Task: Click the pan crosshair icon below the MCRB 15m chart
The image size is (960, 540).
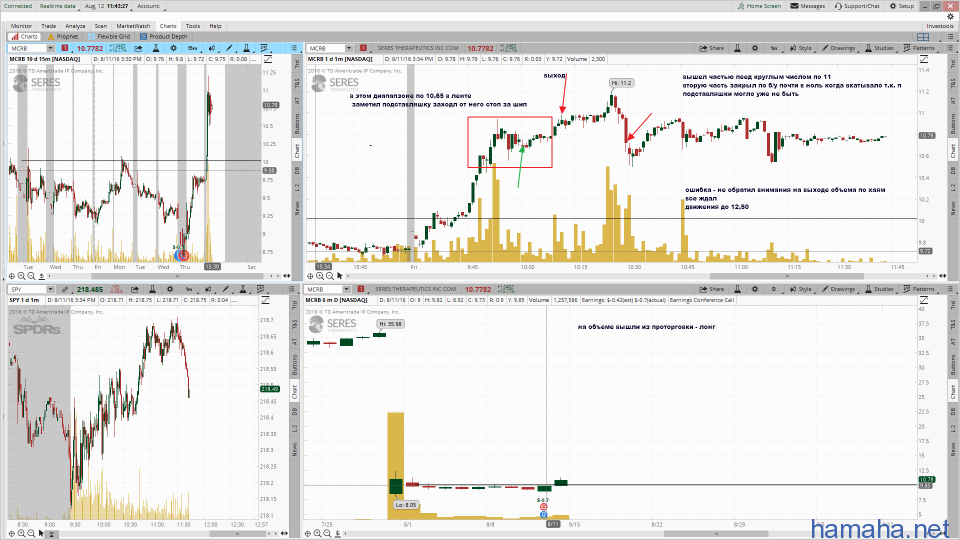Action: (12, 276)
